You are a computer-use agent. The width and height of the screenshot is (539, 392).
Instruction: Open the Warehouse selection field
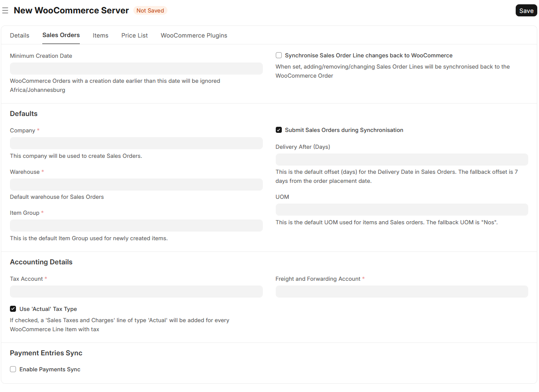[x=136, y=185]
